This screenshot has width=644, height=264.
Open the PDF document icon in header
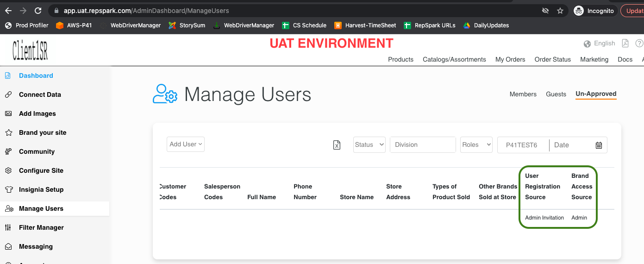point(625,43)
